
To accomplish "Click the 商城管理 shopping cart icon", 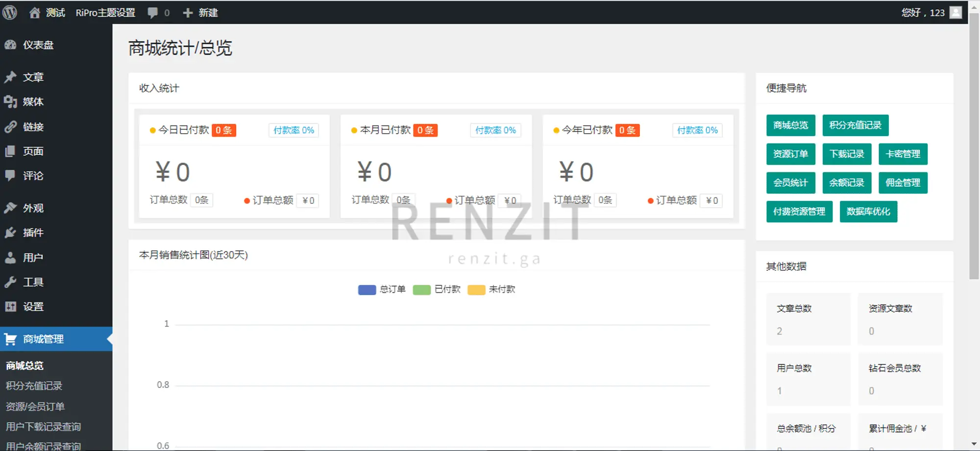I will pos(10,339).
